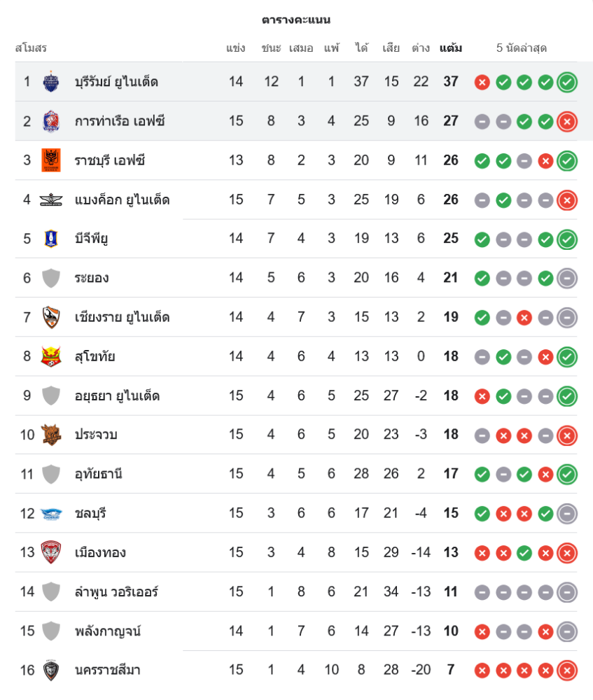Viewport: 593px width, 700px height.
Task: Click Ratchaburi FC orange crest icon
Action: click(x=51, y=160)
